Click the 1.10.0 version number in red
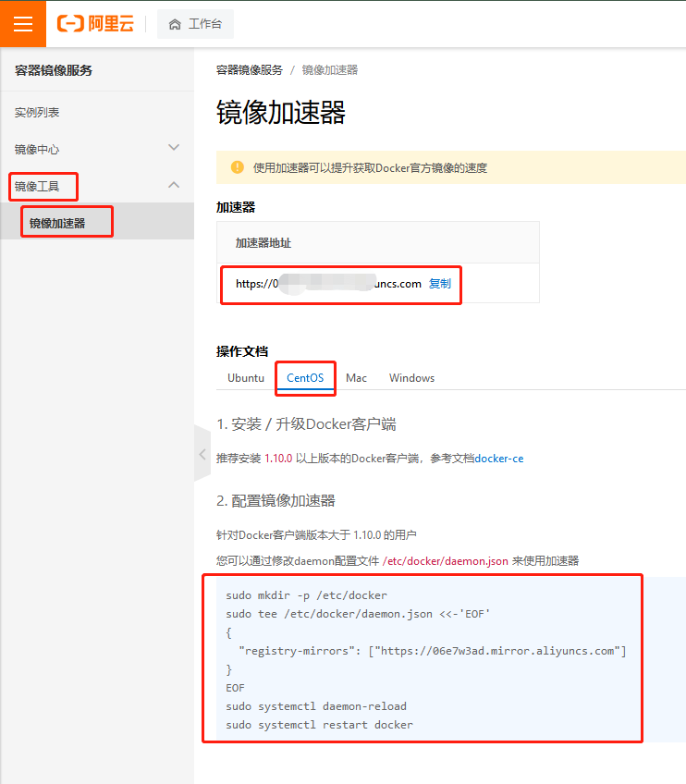 pos(278,459)
